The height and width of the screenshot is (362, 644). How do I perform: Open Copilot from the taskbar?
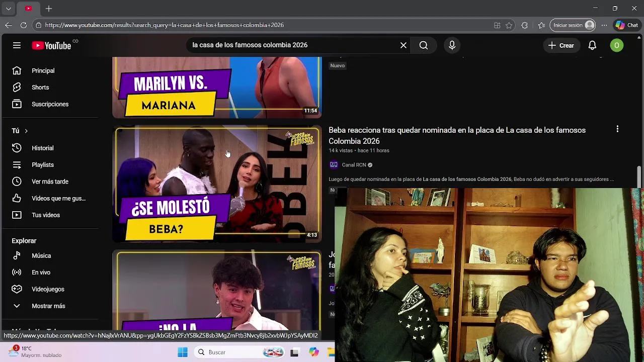(x=314, y=352)
